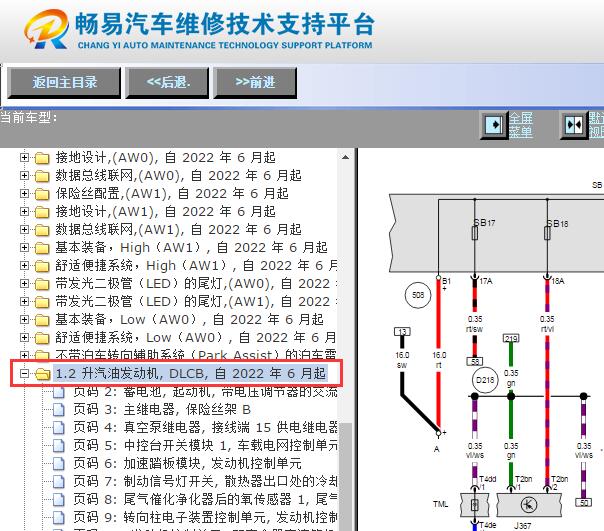604x531 pixels.
Task: Expand the 接地设计,(AW1) folder node
Action: [x=24, y=212]
